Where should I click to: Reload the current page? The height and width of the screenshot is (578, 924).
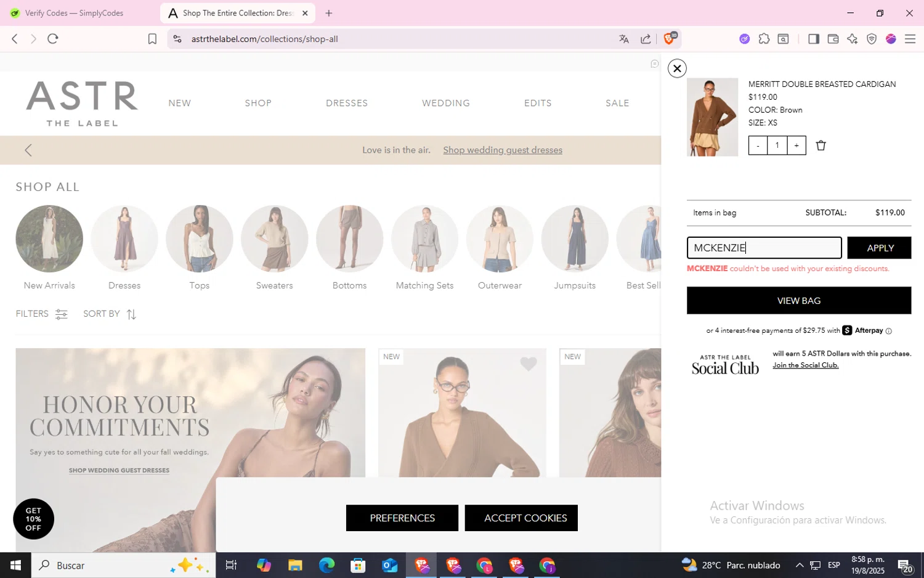(53, 39)
